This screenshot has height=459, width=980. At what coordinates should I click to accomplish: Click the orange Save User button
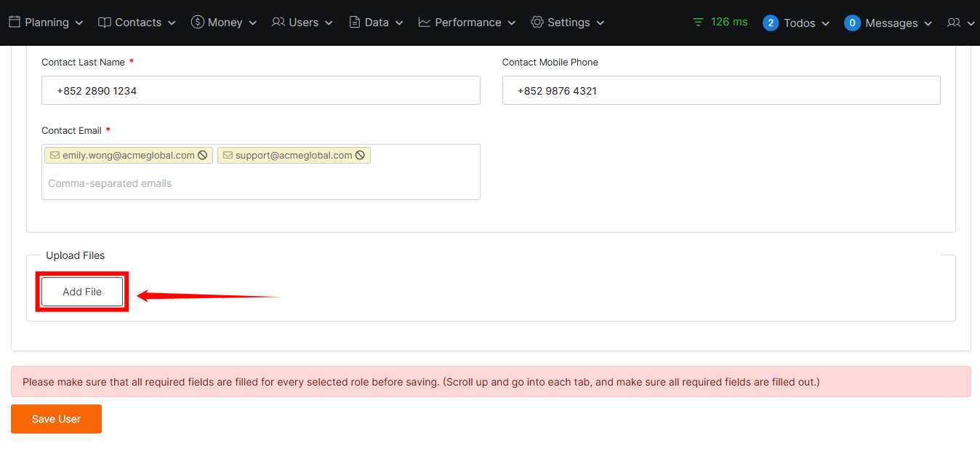point(56,419)
